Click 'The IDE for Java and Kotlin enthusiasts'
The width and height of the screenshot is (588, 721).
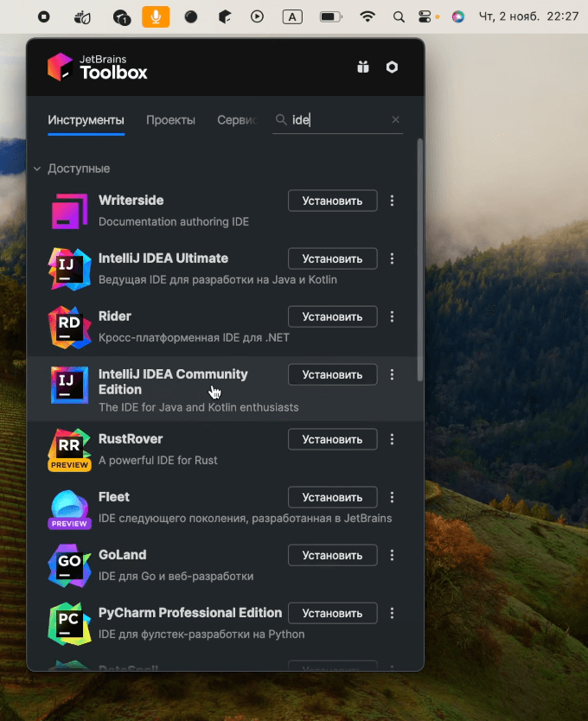pyautogui.click(x=199, y=407)
